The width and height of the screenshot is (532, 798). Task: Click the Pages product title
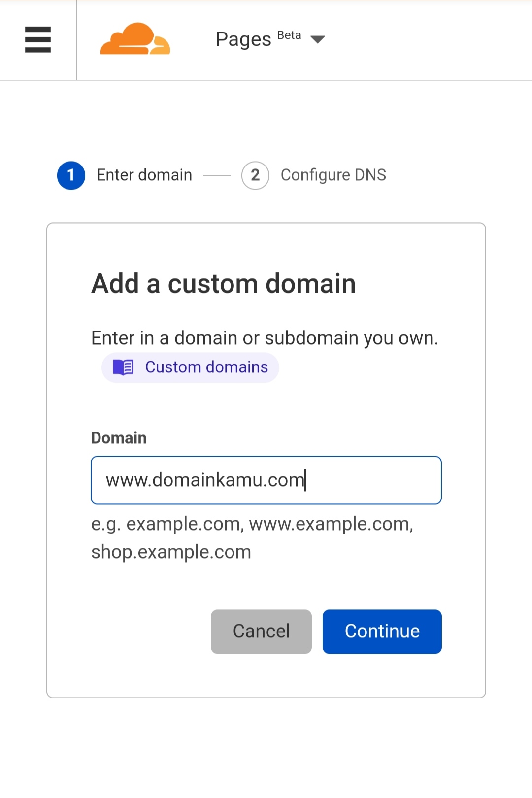tap(243, 39)
